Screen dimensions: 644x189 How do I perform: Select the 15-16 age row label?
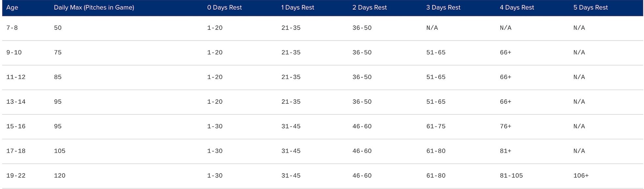[x=16, y=126]
